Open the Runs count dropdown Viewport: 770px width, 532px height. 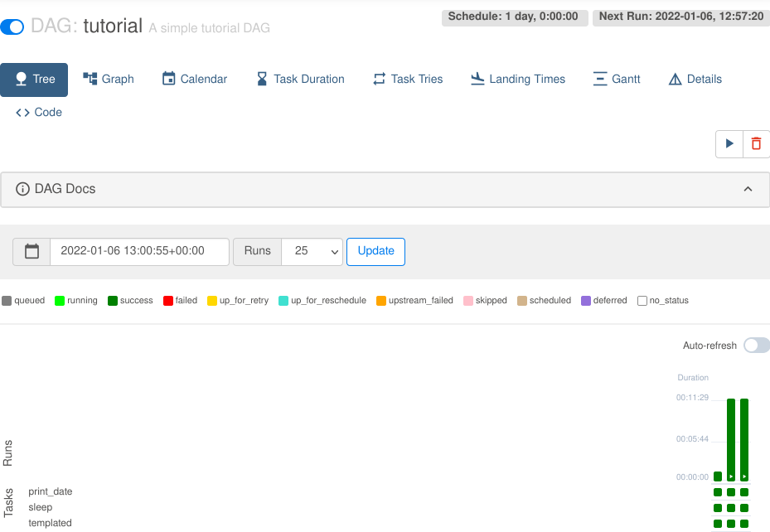(312, 251)
